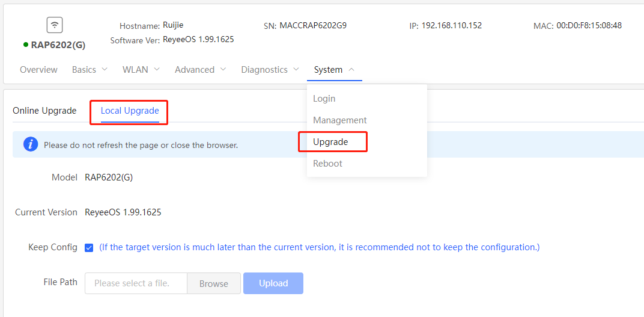Select the Local Upgrade tab

130,111
